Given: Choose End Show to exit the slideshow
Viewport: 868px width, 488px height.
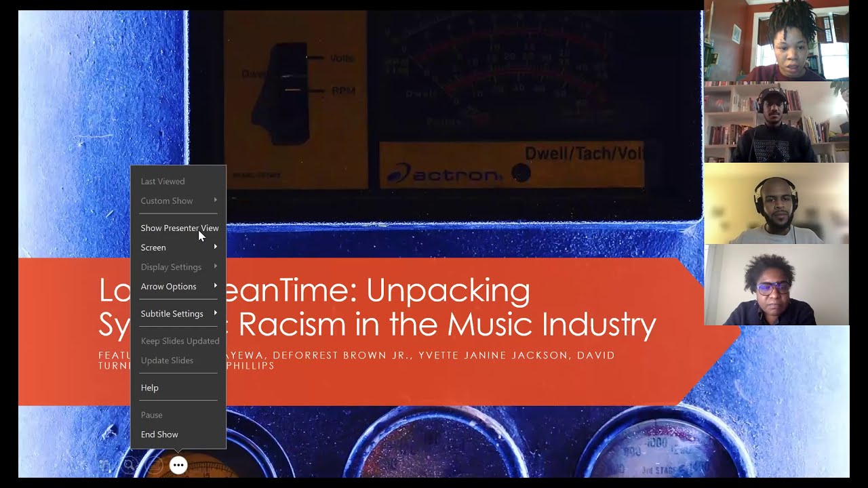Looking at the screenshot, I should [178, 434].
